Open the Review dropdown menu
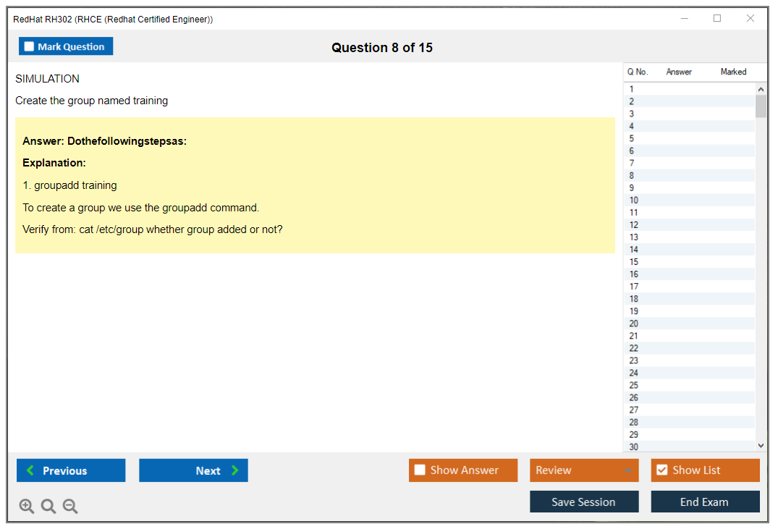The height and width of the screenshot is (532, 778). (627, 470)
